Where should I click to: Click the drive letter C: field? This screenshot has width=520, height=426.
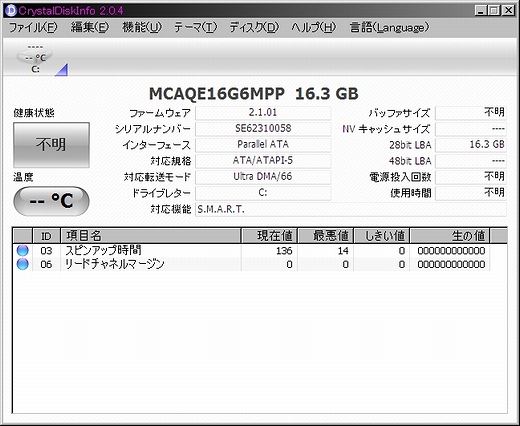263,193
